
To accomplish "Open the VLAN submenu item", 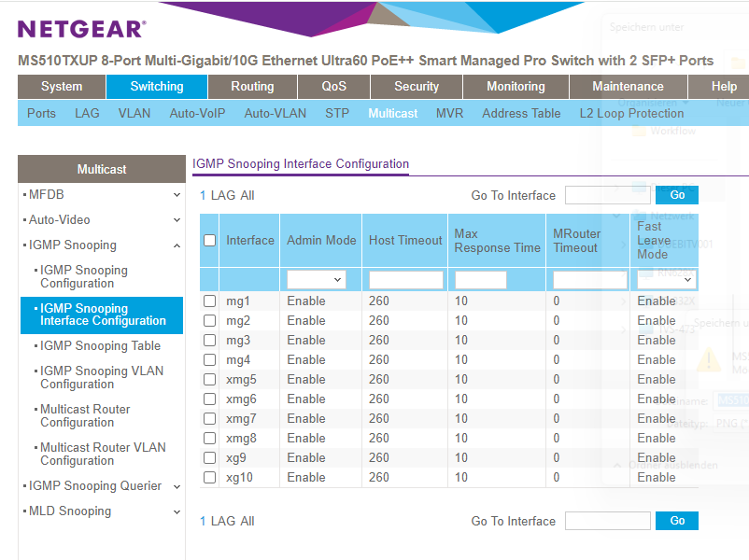I will 134,113.
